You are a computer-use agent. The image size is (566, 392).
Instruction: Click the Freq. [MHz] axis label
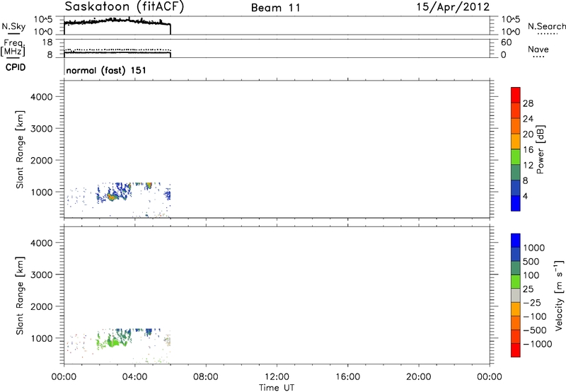(14, 47)
